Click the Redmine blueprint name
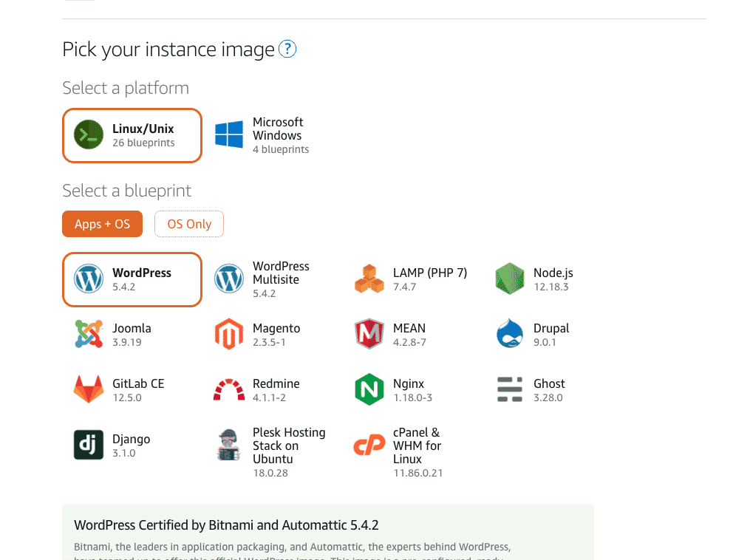This screenshot has height=560, width=733. coord(276,383)
